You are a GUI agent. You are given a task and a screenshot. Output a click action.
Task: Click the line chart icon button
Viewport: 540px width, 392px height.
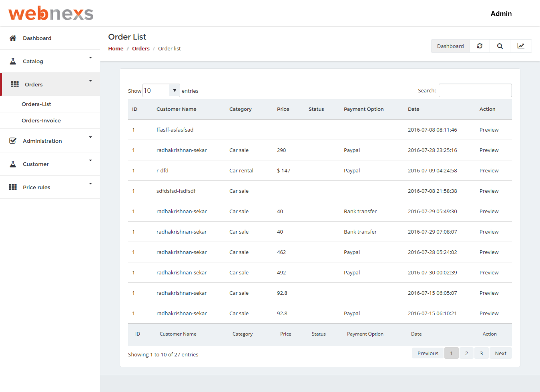point(521,46)
